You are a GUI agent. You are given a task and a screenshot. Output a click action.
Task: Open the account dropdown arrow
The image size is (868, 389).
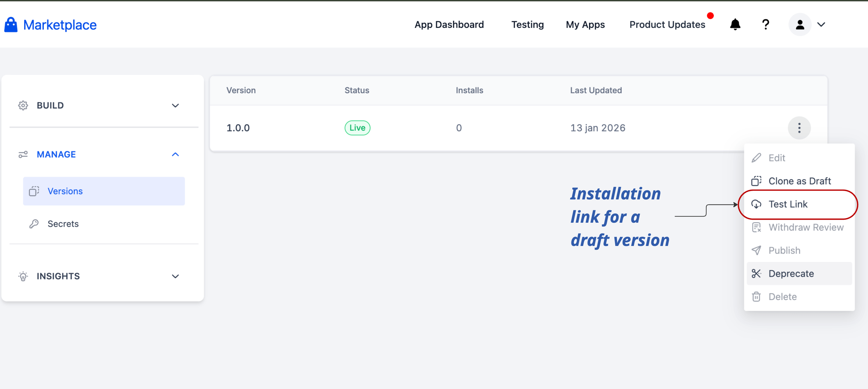[821, 25]
